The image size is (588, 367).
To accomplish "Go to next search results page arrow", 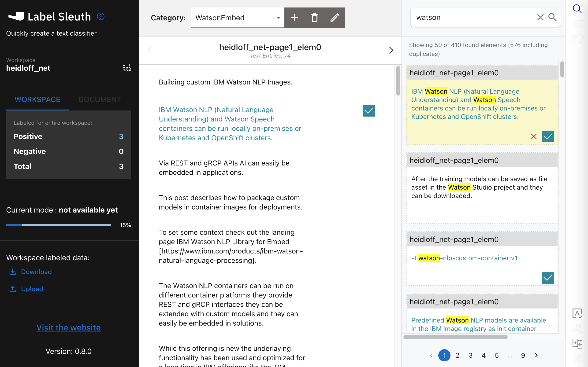I will [536, 355].
